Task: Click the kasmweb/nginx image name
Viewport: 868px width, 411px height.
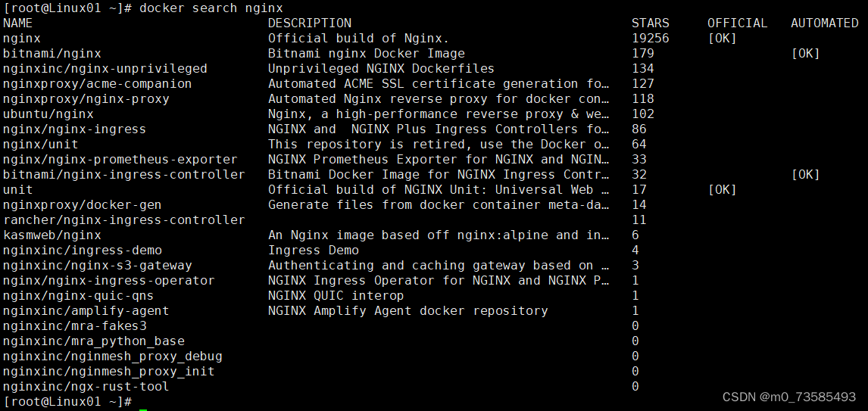Action: point(52,235)
